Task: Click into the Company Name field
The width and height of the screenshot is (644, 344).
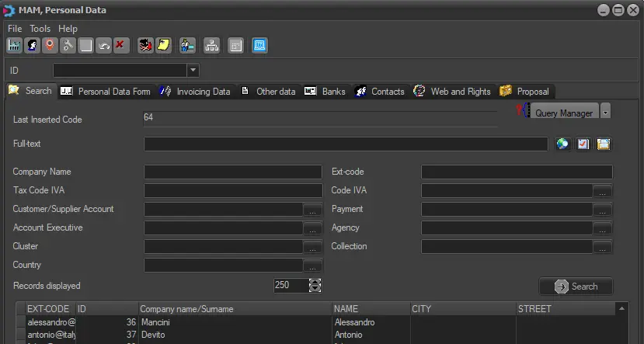Action: [233, 172]
